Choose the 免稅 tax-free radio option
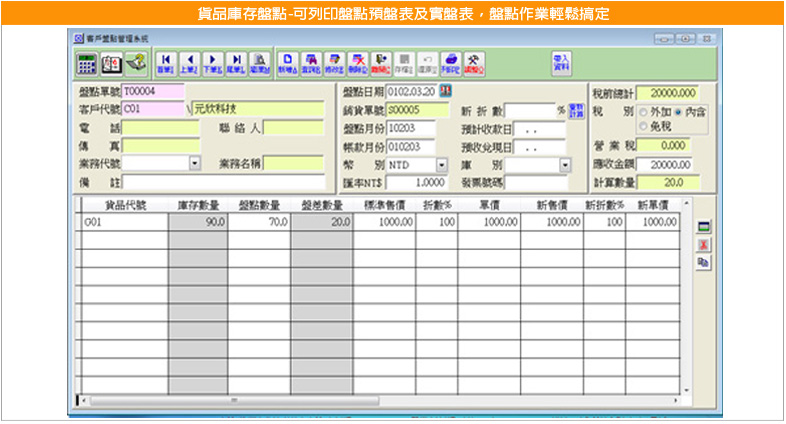The height and width of the screenshot is (424, 786). 643,127
